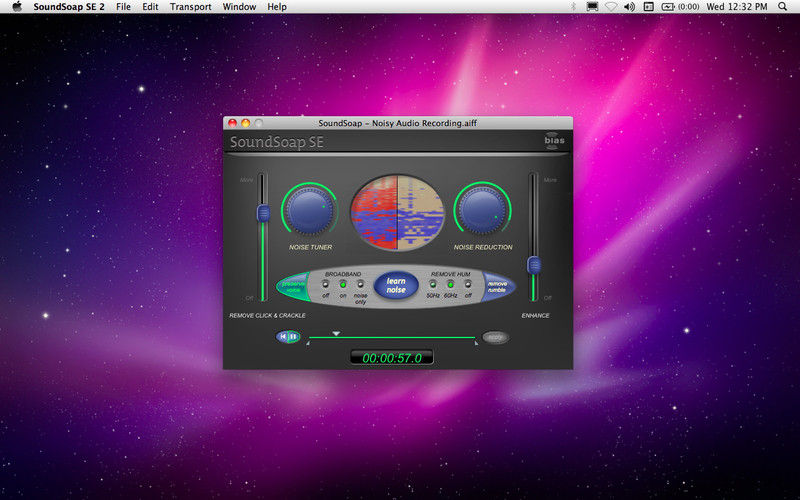Click the calendar menu bar icon
The height and width of the screenshot is (500, 800).
648,7
